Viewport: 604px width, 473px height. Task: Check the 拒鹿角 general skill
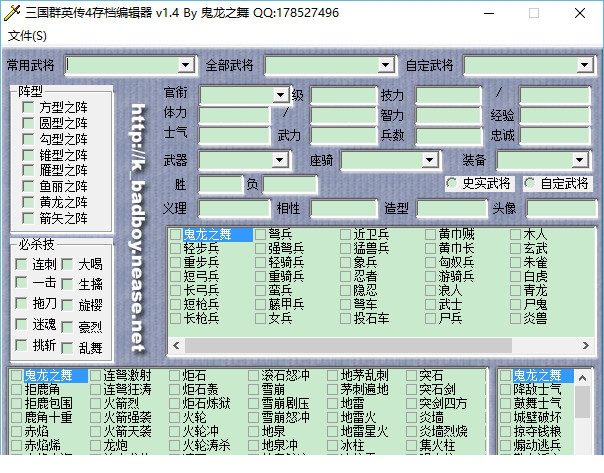17,389
